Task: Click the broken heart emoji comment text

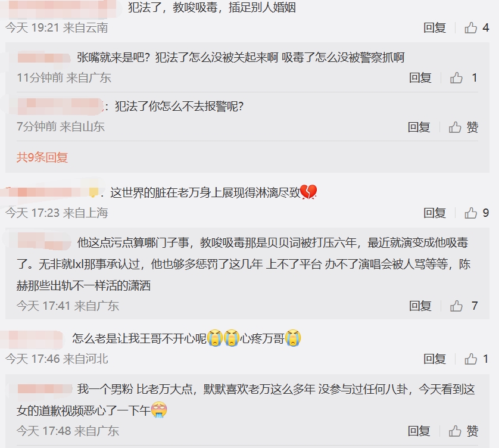Action: coord(214,192)
